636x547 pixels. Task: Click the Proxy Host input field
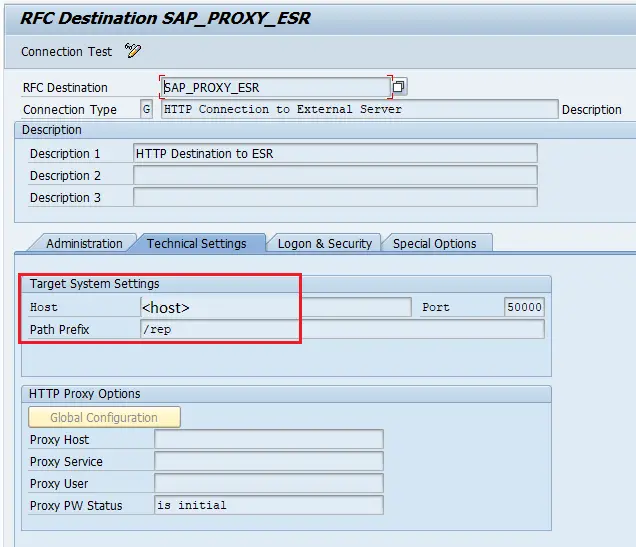[x=269, y=439]
